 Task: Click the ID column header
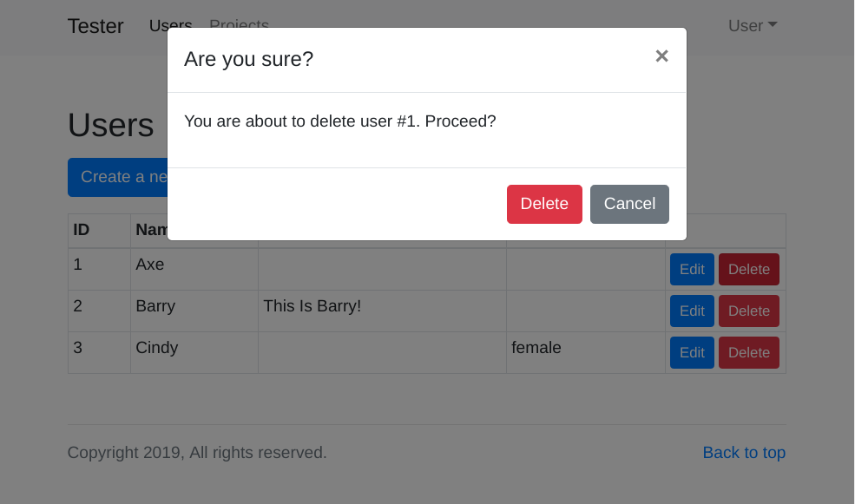click(x=82, y=231)
